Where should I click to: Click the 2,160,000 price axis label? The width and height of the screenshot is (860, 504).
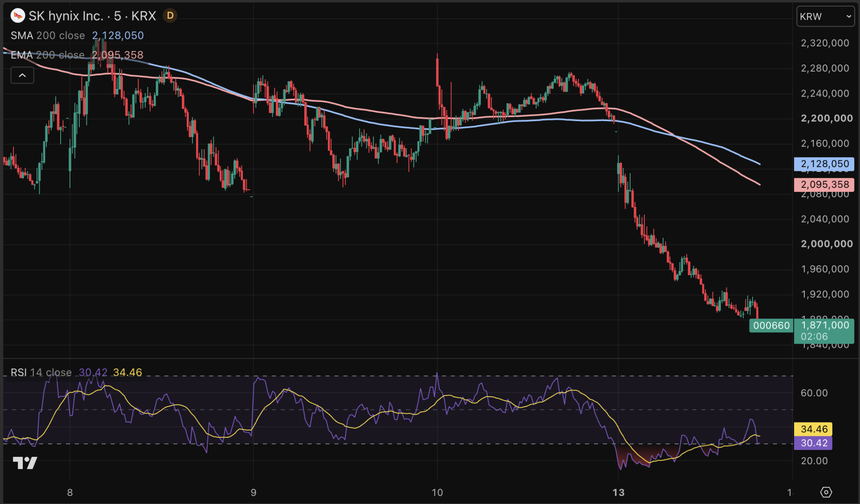point(825,143)
